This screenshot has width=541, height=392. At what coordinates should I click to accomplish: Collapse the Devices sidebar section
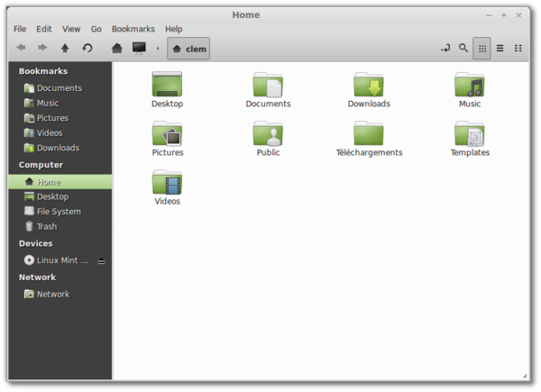[x=35, y=243]
